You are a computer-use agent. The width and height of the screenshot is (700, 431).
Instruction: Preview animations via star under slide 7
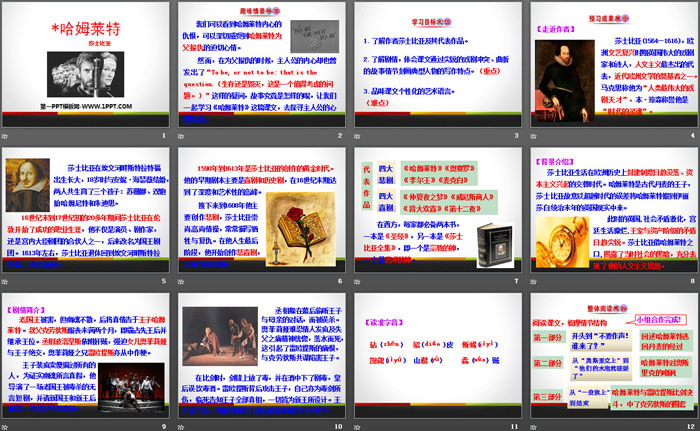[x=357, y=281]
